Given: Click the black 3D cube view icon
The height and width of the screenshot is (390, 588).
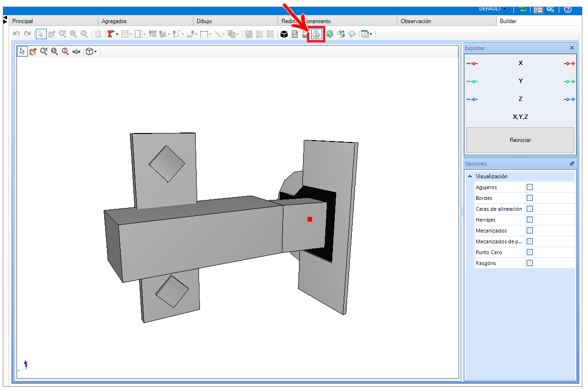Looking at the screenshot, I should point(284,34).
